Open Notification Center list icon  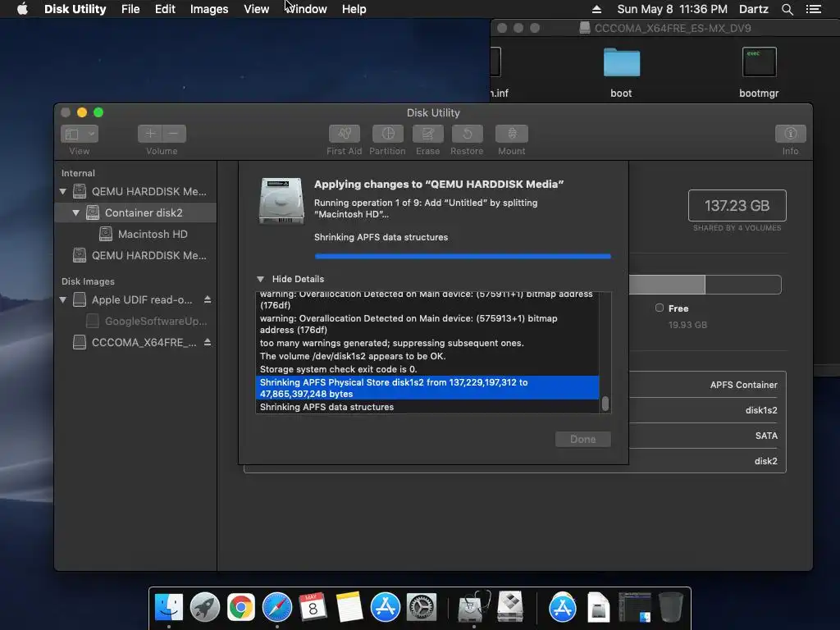point(813,9)
